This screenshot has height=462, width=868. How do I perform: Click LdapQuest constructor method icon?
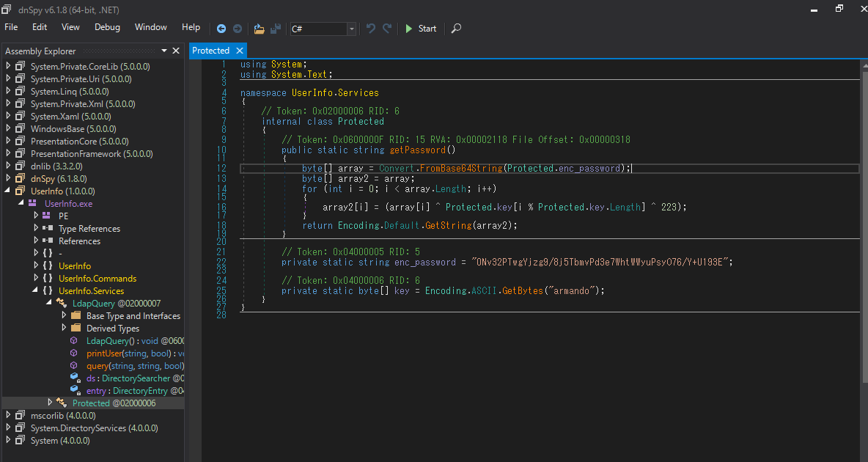[73, 340]
